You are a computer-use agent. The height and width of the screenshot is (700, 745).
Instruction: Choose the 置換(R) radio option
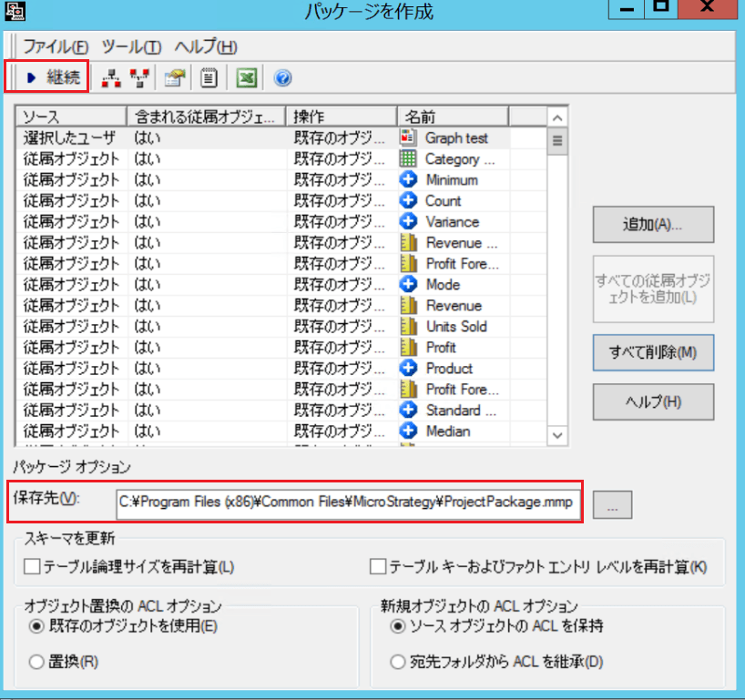coord(36,662)
